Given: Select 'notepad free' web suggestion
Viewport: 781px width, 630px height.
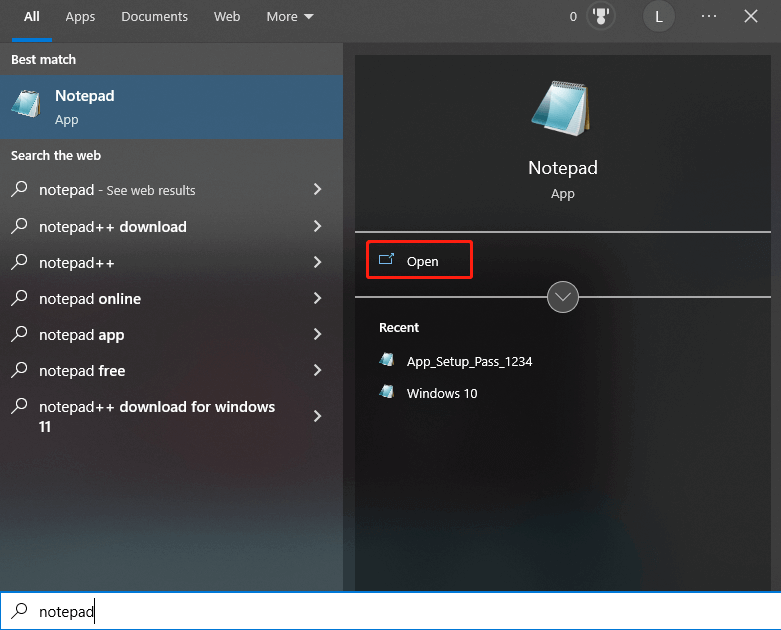Looking at the screenshot, I should (171, 371).
